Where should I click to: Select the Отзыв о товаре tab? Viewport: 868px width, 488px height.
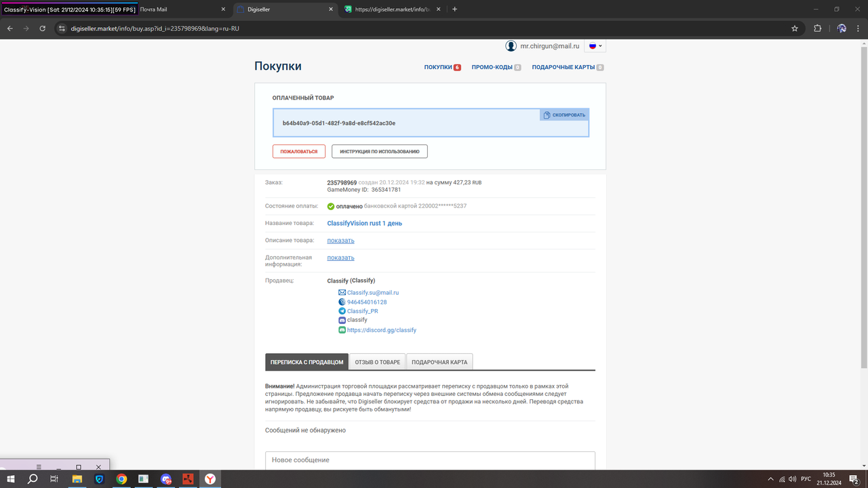[378, 362]
